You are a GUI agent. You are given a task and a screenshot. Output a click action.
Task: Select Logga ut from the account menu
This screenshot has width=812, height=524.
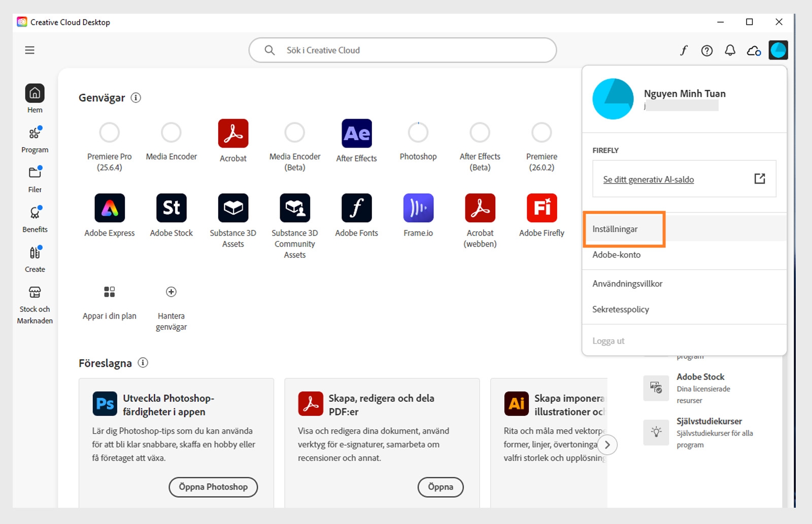pyautogui.click(x=608, y=340)
